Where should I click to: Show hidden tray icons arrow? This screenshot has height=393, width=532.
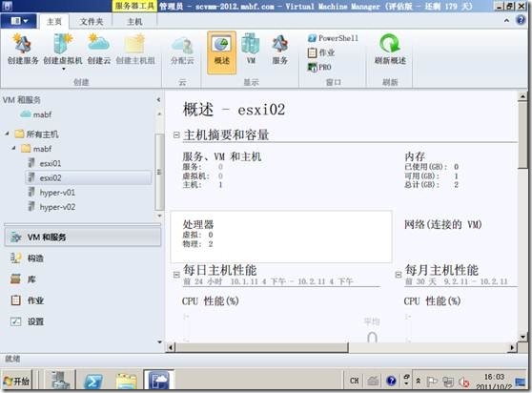pos(418,381)
